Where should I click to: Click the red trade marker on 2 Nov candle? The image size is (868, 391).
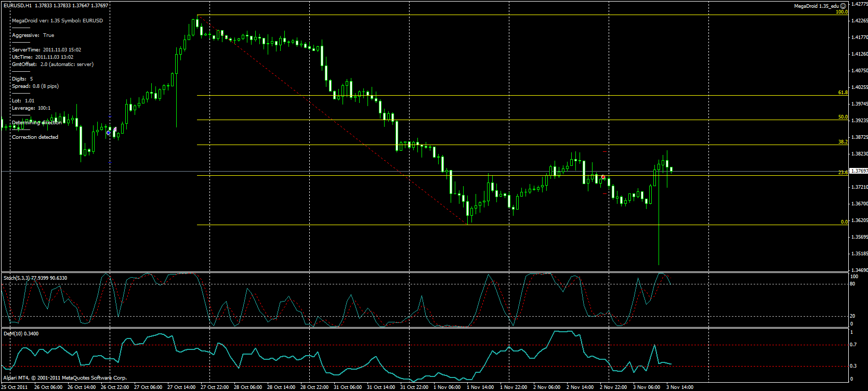(x=603, y=177)
